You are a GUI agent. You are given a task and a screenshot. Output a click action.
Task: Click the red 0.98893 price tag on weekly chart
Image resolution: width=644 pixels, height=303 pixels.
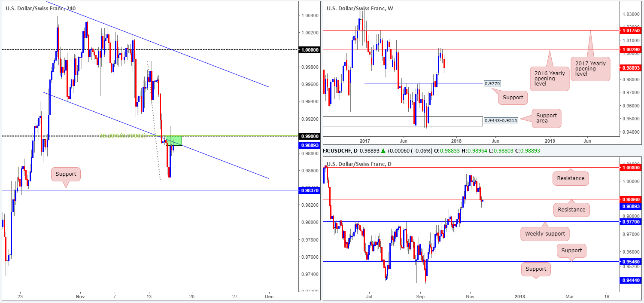click(632, 67)
